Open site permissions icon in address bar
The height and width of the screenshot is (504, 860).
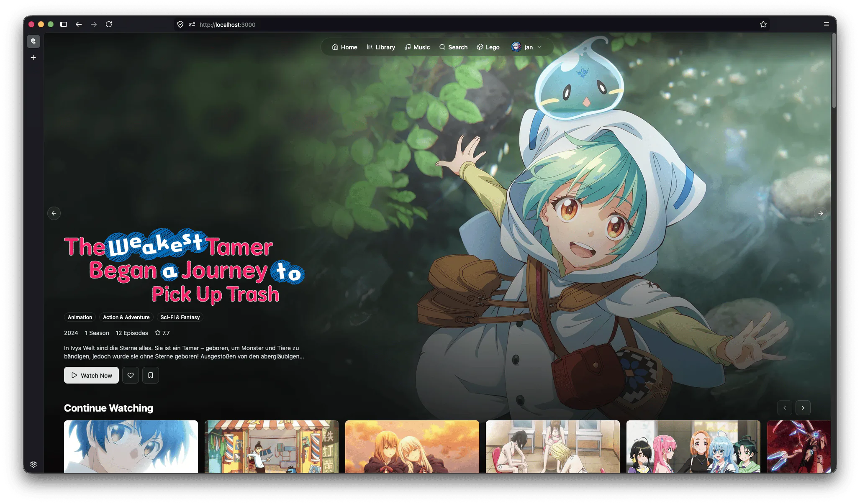[x=192, y=24]
